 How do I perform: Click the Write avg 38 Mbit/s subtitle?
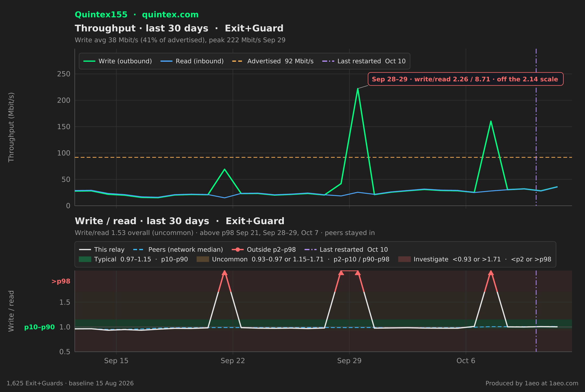[180, 40]
